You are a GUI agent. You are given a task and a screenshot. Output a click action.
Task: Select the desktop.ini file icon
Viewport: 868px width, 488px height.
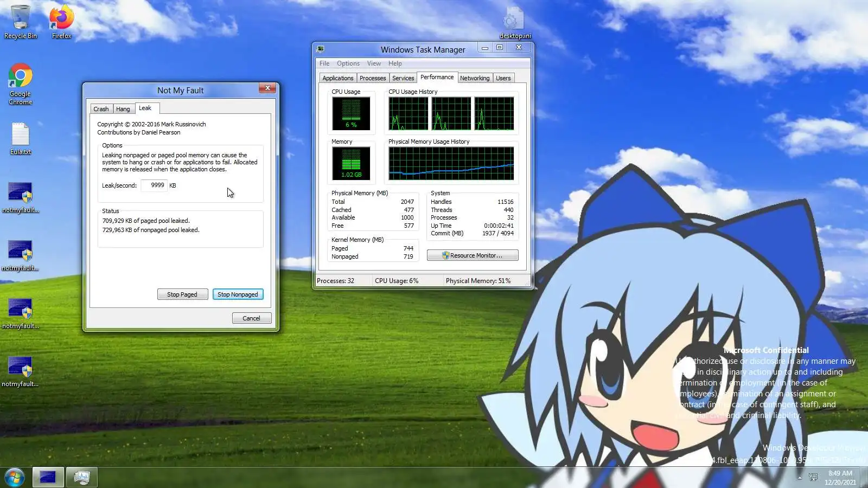pyautogui.click(x=515, y=23)
